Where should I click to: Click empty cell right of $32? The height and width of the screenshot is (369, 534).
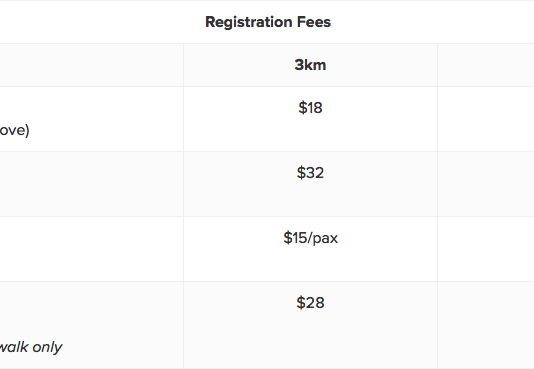(486, 184)
